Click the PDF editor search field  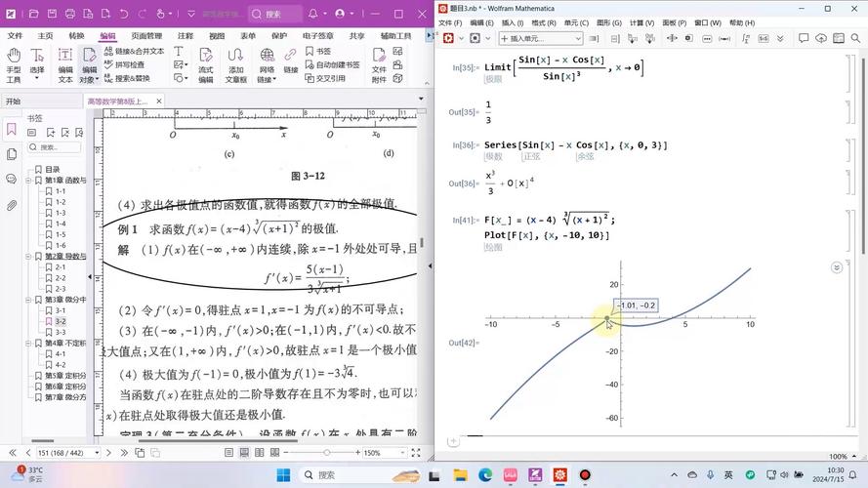coord(275,14)
